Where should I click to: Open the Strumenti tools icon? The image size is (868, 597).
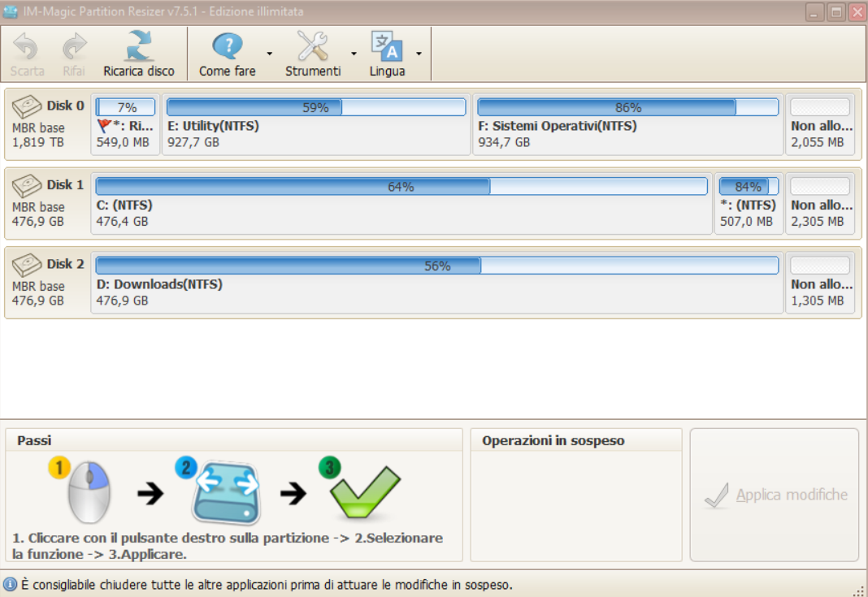click(313, 46)
